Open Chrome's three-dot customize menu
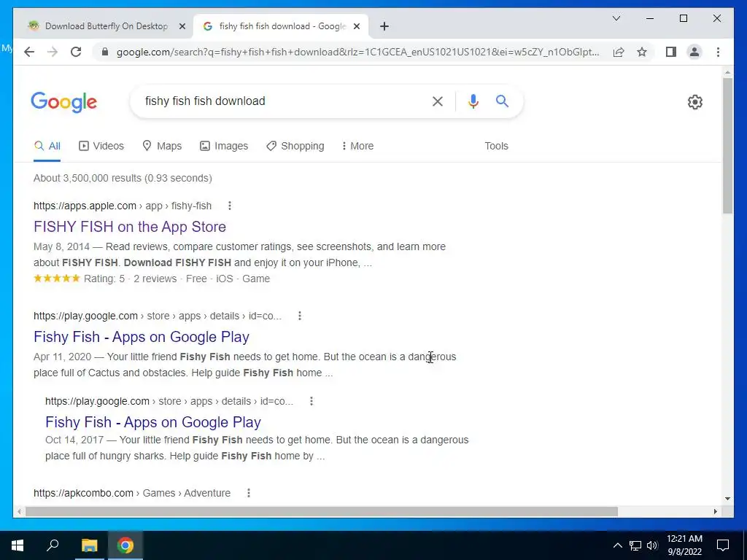747x560 pixels. (x=718, y=52)
